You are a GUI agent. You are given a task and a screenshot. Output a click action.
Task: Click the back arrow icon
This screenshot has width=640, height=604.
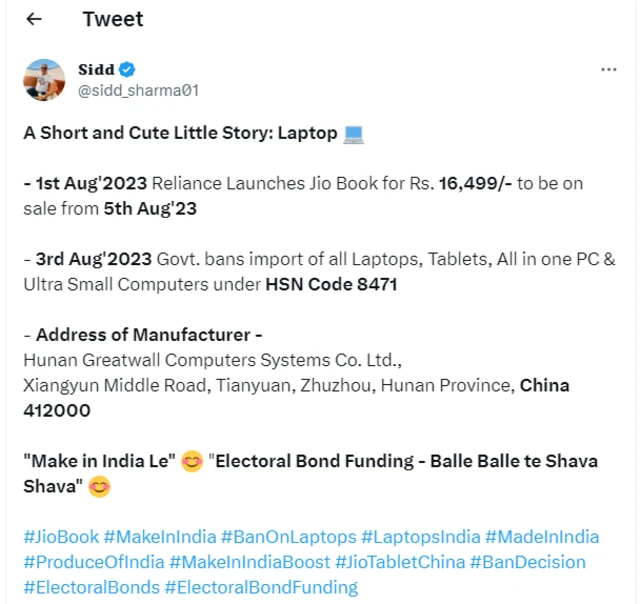[34, 19]
